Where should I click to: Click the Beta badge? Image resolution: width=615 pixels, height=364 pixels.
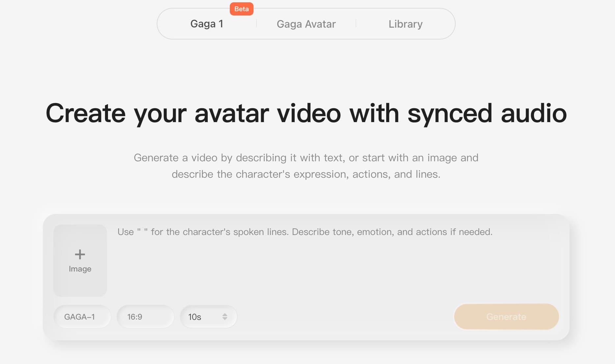point(242,9)
